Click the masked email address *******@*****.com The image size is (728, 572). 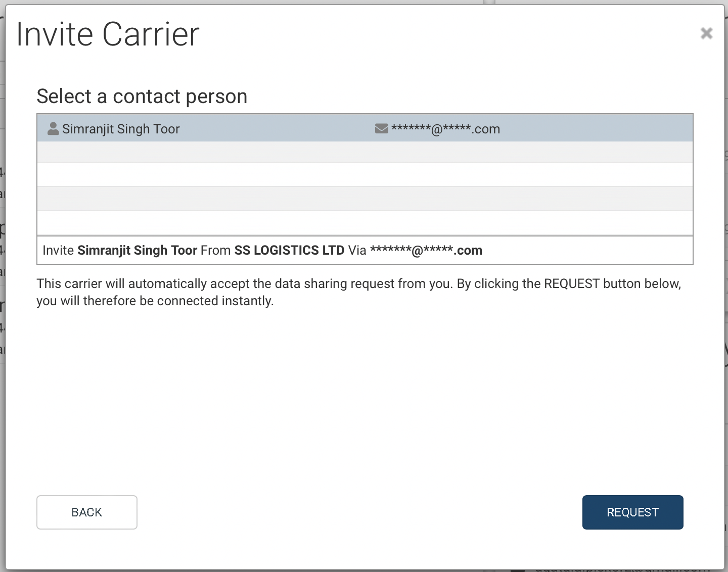coord(445,129)
